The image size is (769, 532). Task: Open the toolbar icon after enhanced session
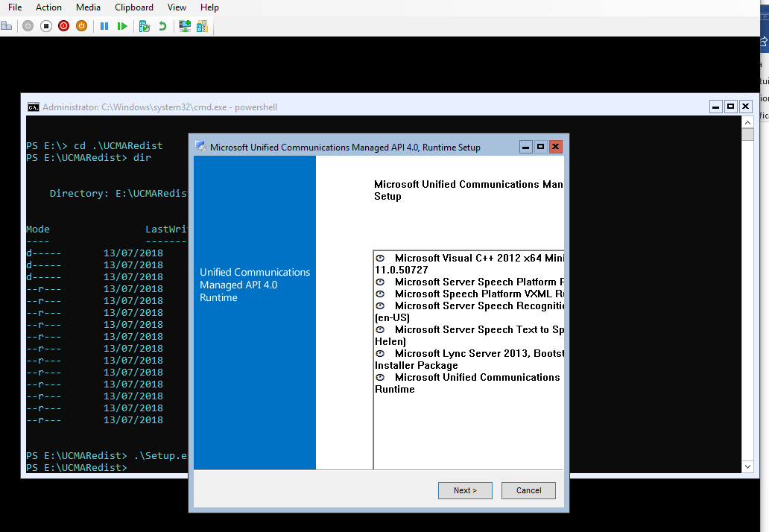[202, 26]
